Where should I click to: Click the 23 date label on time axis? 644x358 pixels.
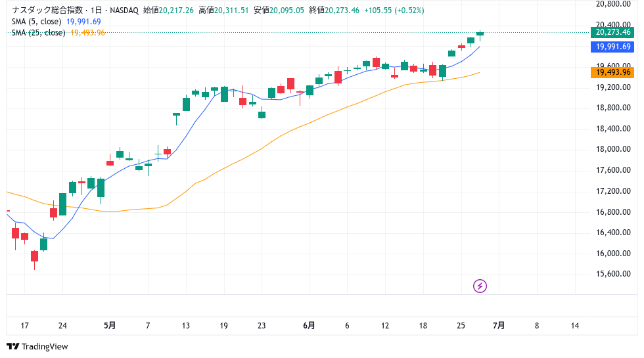[x=262, y=326]
